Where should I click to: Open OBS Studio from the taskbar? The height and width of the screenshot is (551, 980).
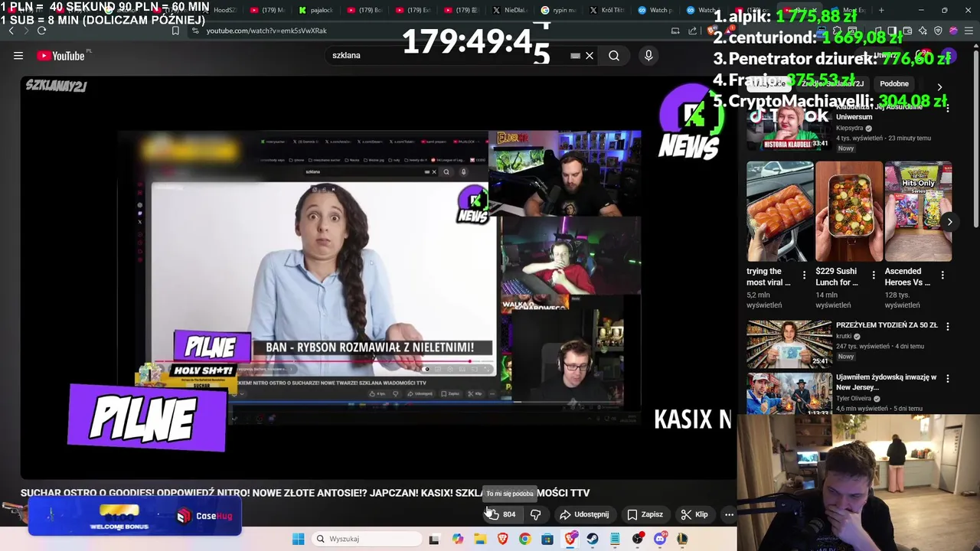click(638, 539)
